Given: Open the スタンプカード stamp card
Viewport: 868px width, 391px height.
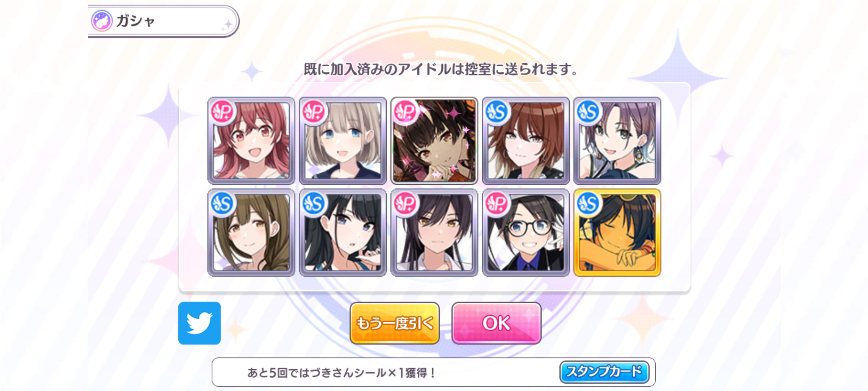Looking at the screenshot, I should tap(604, 372).
